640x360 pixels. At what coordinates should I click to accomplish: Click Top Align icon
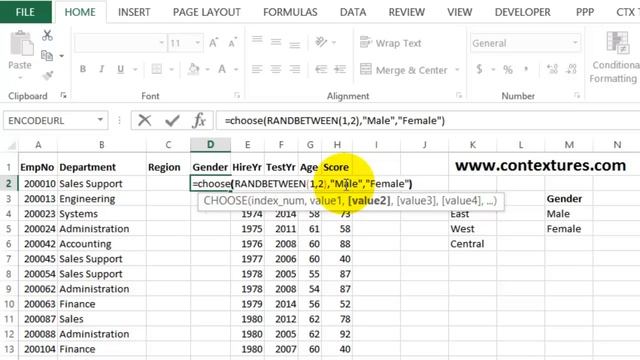(x=257, y=40)
